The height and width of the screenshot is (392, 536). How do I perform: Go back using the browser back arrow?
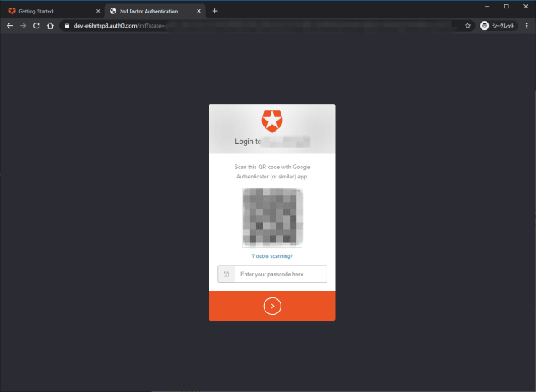pyautogui.click(x=9, y=26)
